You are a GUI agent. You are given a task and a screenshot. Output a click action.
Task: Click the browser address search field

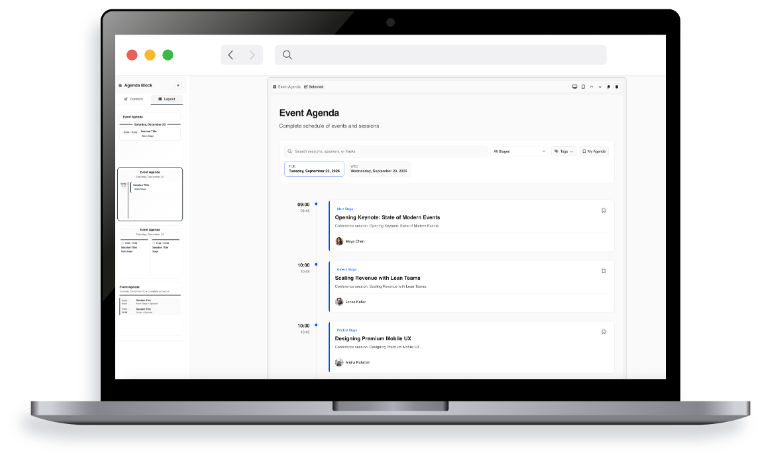pyautogui.click(x=441, y=55)
